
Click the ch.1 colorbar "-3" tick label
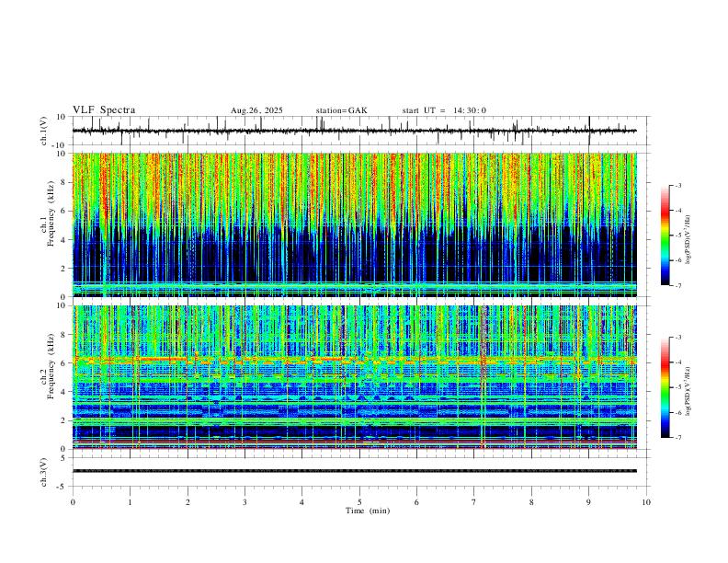(x=678, y=185)
